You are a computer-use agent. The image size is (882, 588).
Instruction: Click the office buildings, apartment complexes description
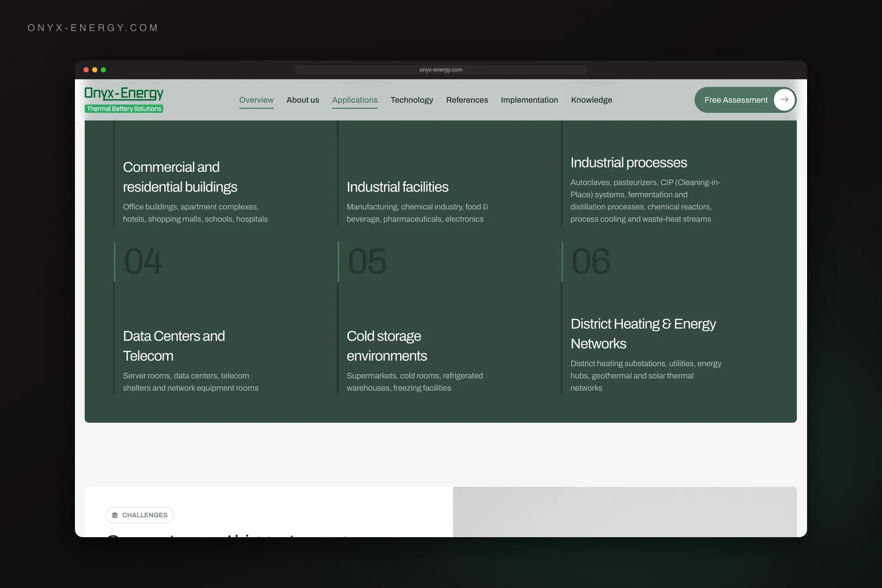point(195,213)
